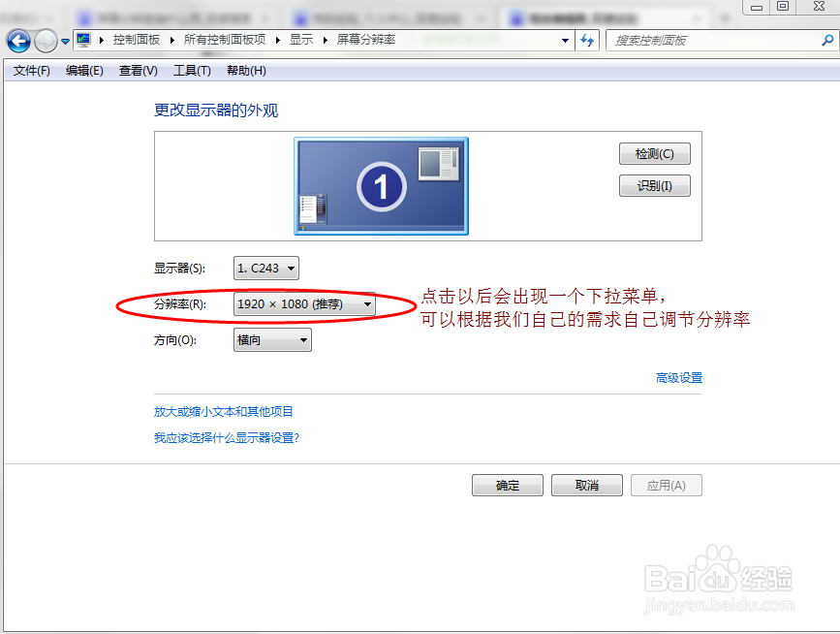Click the 检测(C) button
Image resolution: width=840 pixels, height=634 pixels.
[655, 154]
